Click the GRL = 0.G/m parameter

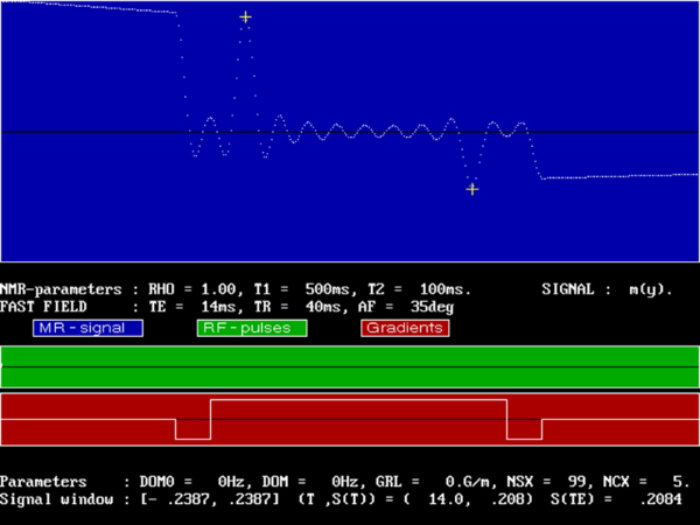pos(435,482)
